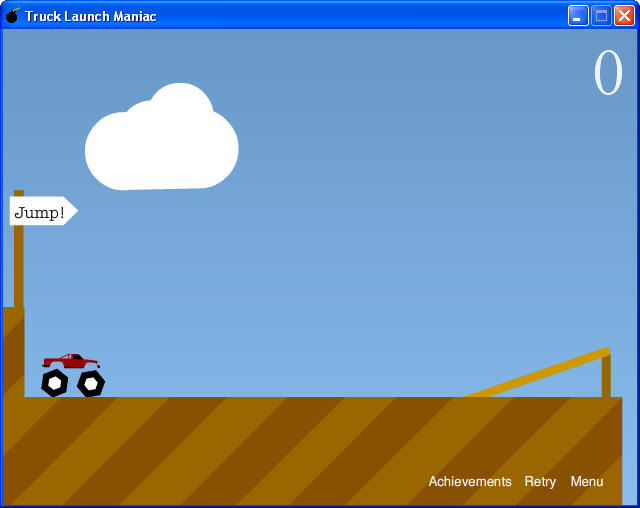The image size is (640, 508).
Task: Click the red monster truck body
Action: click(71, 361)
